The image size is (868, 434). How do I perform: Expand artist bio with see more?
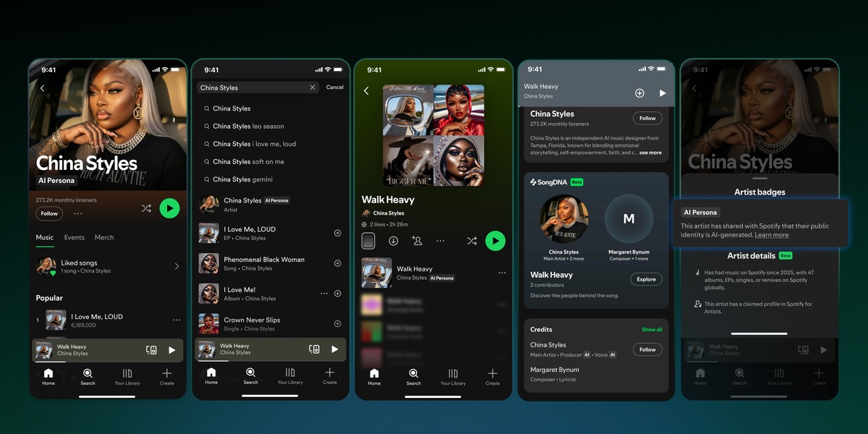pyautogui.click(x=650, y=153)
